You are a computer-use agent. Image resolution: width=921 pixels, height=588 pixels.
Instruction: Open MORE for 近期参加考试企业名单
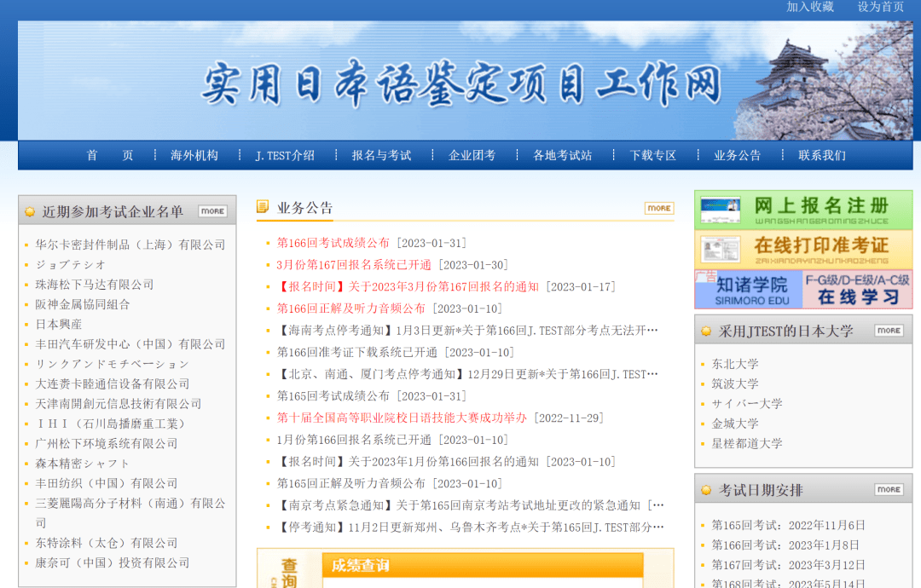[212, 211]
